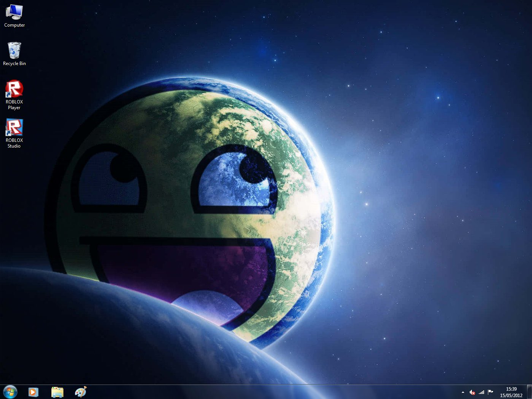The height and width of the screenshot is (399, 532).
Task: Click the Show desktop button
Action: click(x=529, y=392)
